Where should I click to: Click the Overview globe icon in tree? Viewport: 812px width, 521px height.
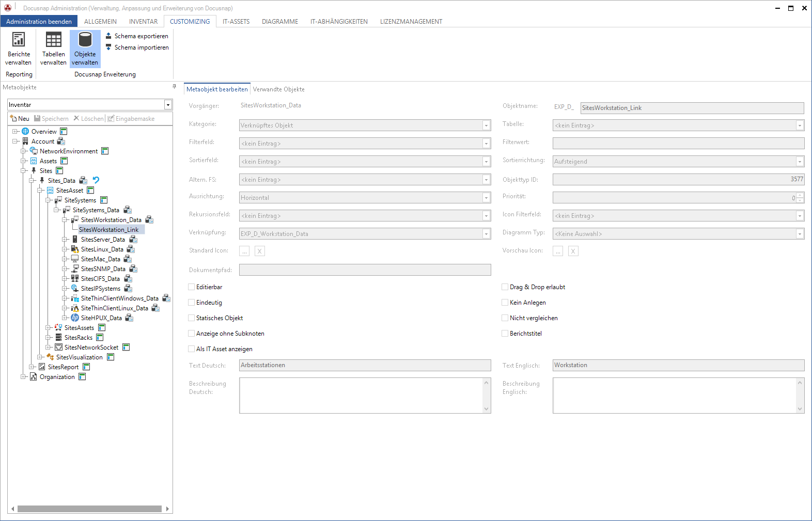(x=25, y=132)
